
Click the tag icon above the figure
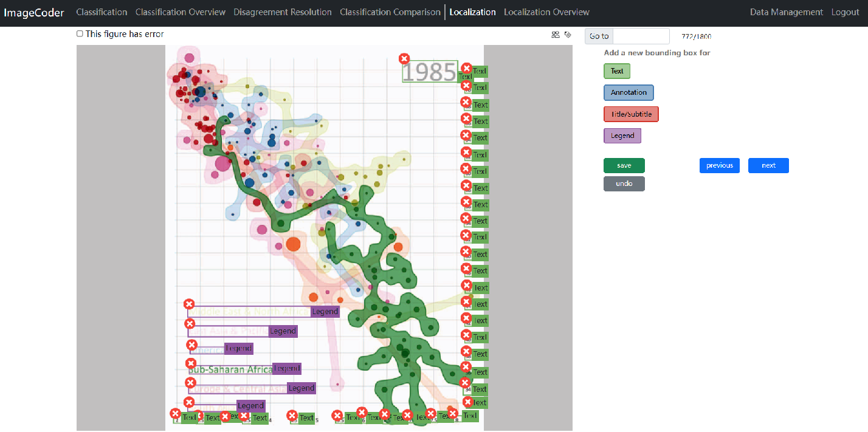(568, 35)
